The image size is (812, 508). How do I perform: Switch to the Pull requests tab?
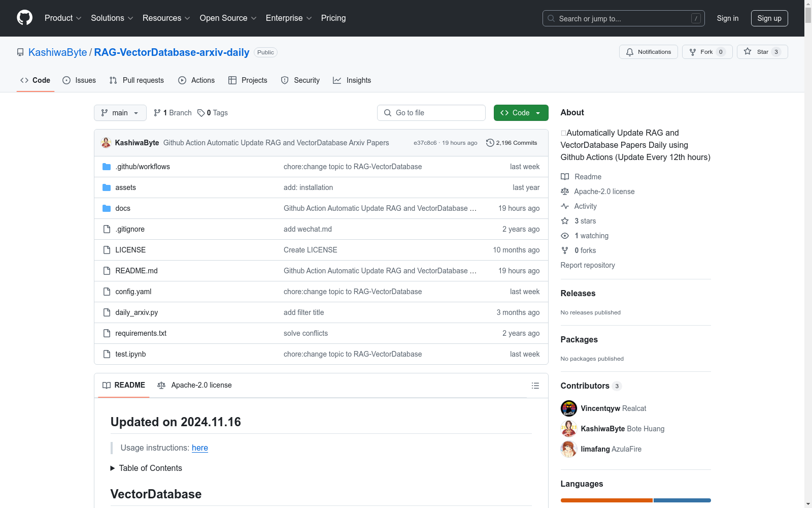point(137,80)
